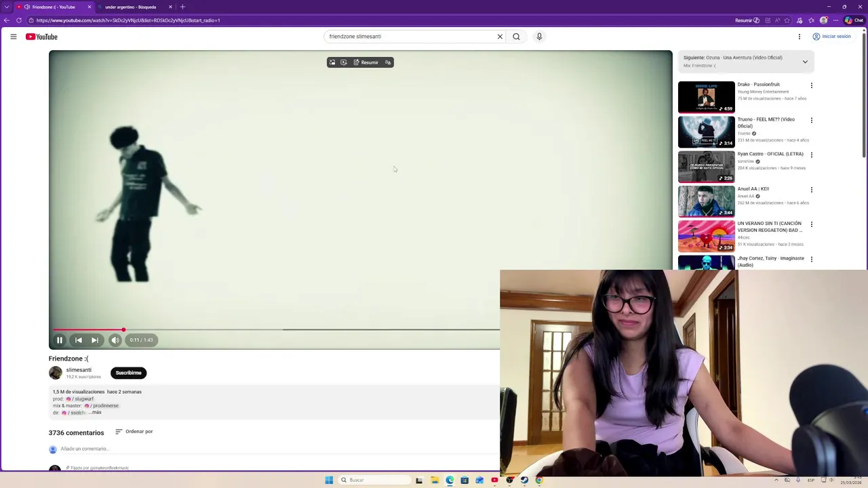Click Resumir in the video overlay toolbar

point(366,62)
